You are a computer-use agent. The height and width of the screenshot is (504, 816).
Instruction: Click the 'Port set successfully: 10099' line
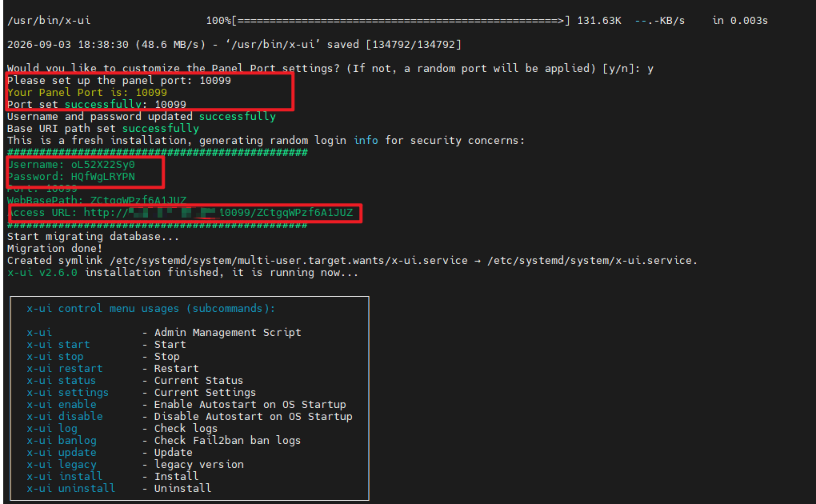tap(96, 105)
